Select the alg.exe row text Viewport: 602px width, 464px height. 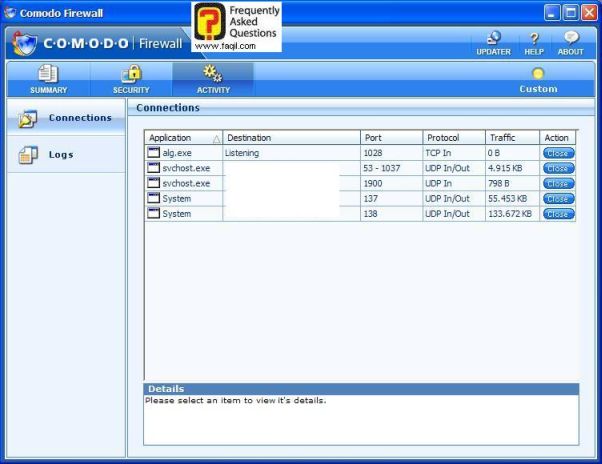pyautogui.click(x=177, y=153)
